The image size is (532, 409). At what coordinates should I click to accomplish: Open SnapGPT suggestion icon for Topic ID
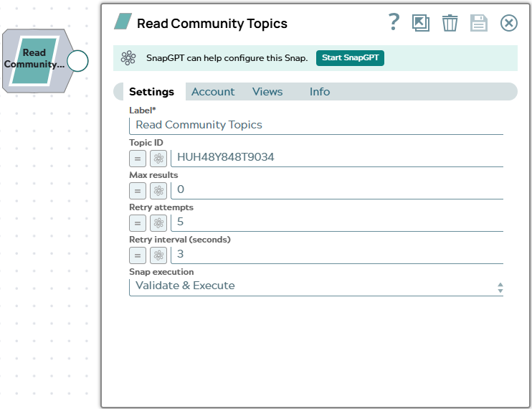click(x=158, y=159)
